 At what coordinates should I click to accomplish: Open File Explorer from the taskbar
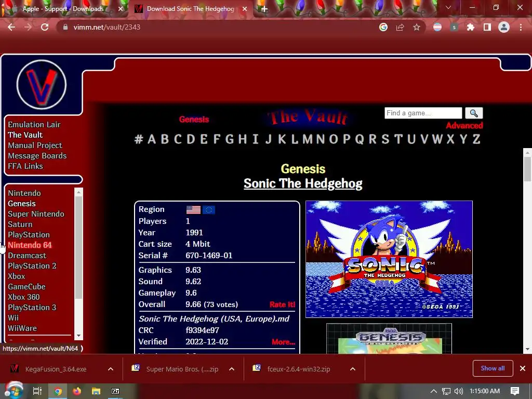pos(96,391)
